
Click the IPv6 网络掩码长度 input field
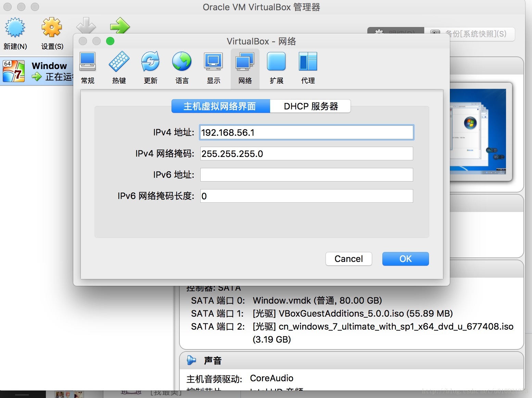pyautogui.click(x=307, y=196)
